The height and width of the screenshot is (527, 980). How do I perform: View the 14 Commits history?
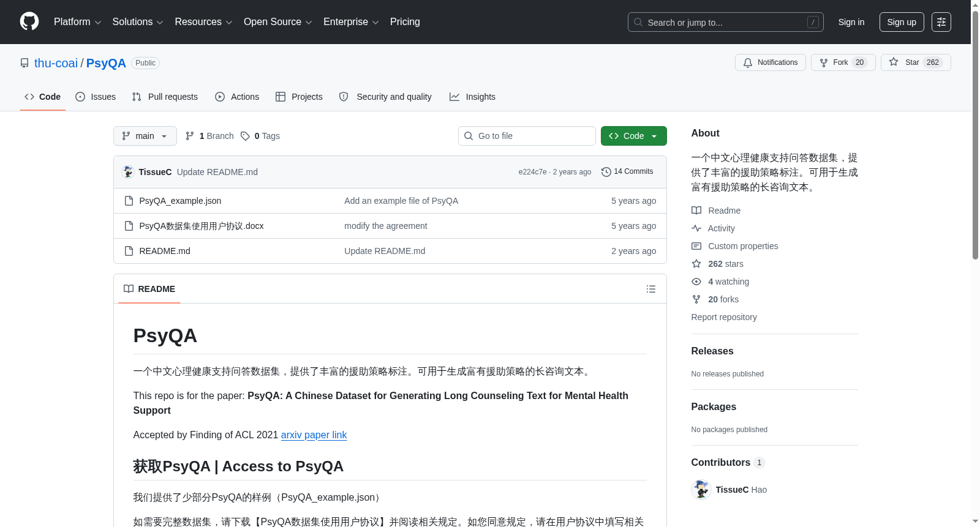[627, 172]
